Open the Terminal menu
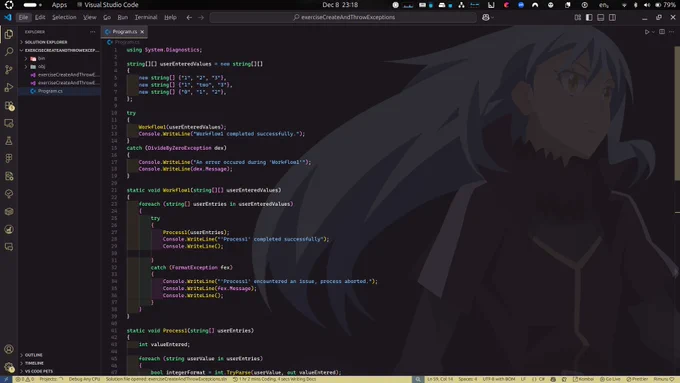 click(146, 17)
